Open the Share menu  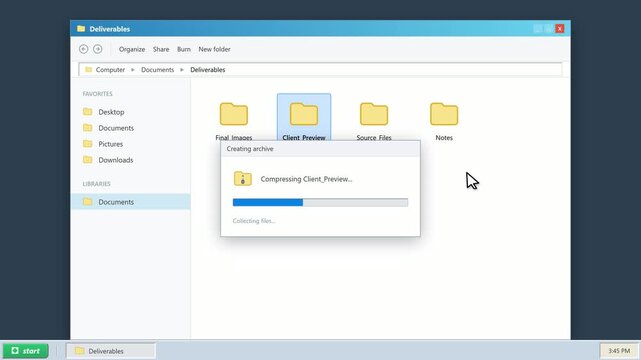click(161, 49)
